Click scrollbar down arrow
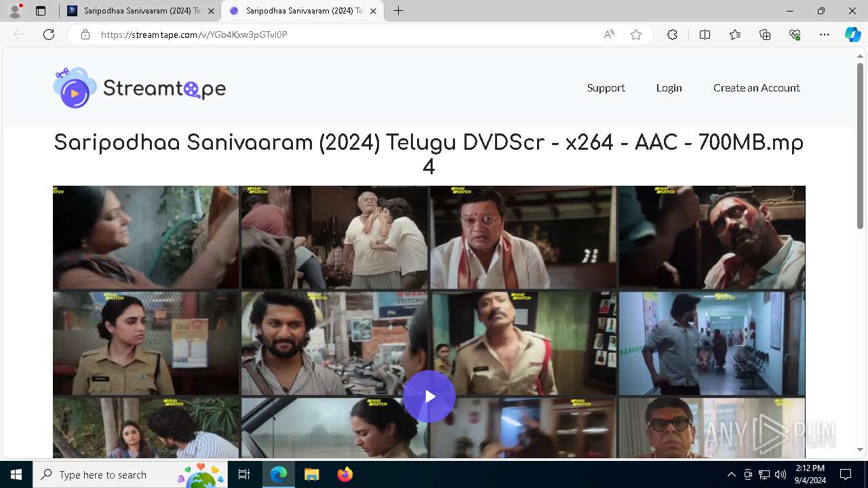The image size is (868, 488). (x=860, y=449)
